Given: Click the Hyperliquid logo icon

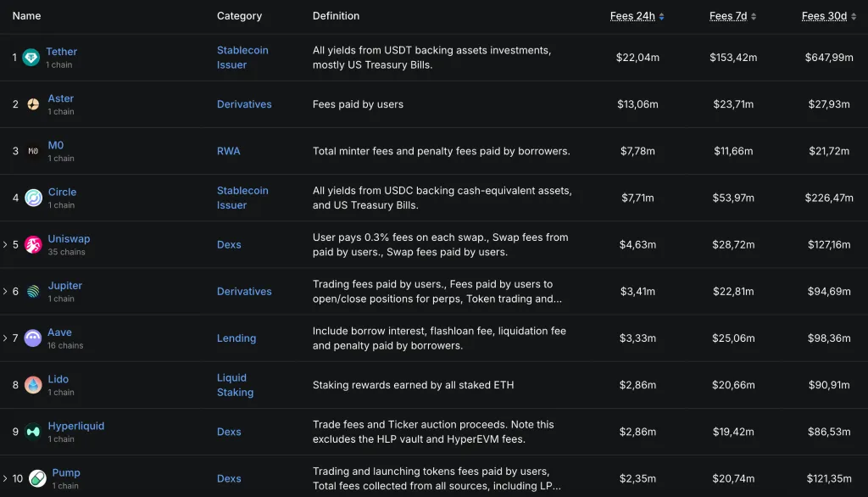Looking at the screenshot, I should click(33, 432).
